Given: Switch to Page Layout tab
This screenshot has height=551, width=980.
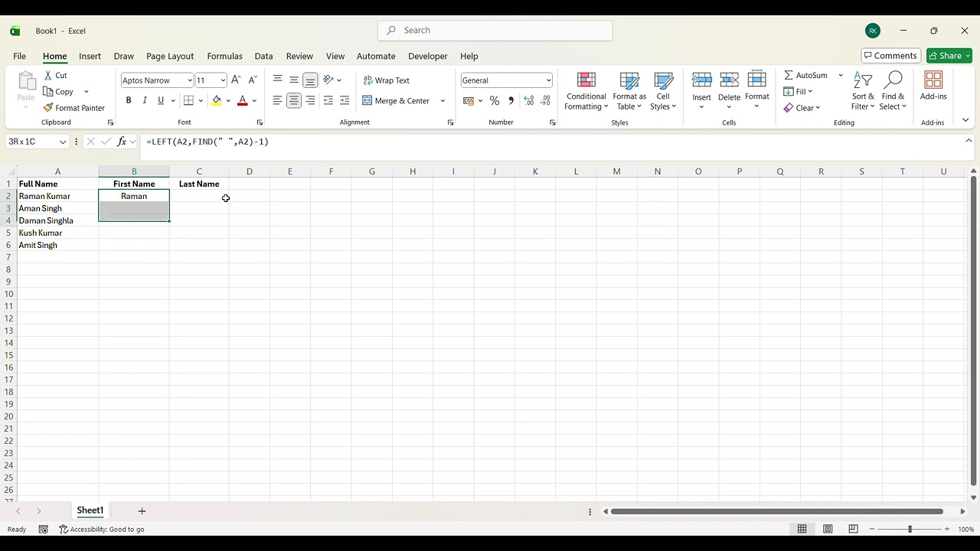Looking at the screenshot, I should coord(170,56).
